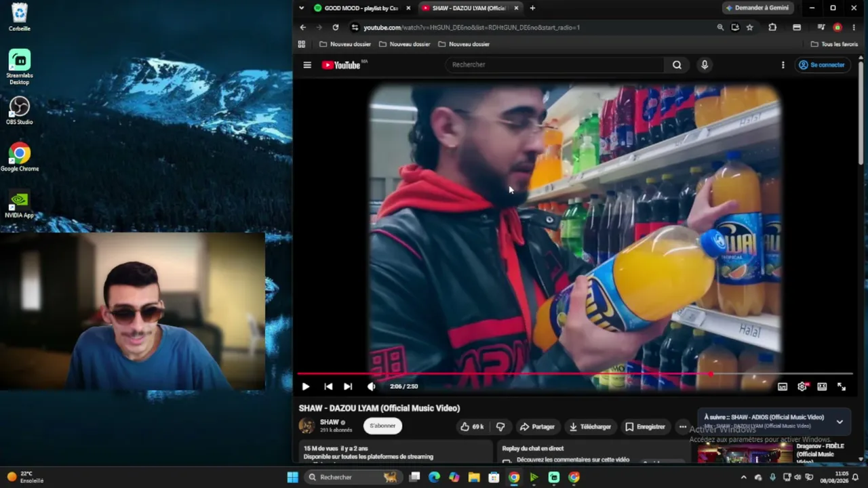Screen dimensions: 868x488
Task: Open the first Nouveau dossier bookmark folder
Action: click(x=345, y=44)
